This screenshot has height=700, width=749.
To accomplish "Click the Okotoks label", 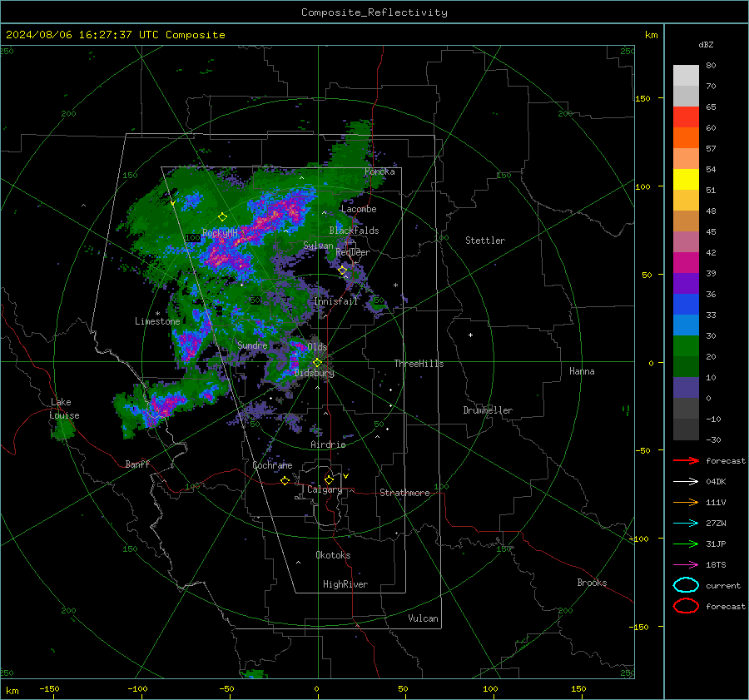I will pos(333,555).
